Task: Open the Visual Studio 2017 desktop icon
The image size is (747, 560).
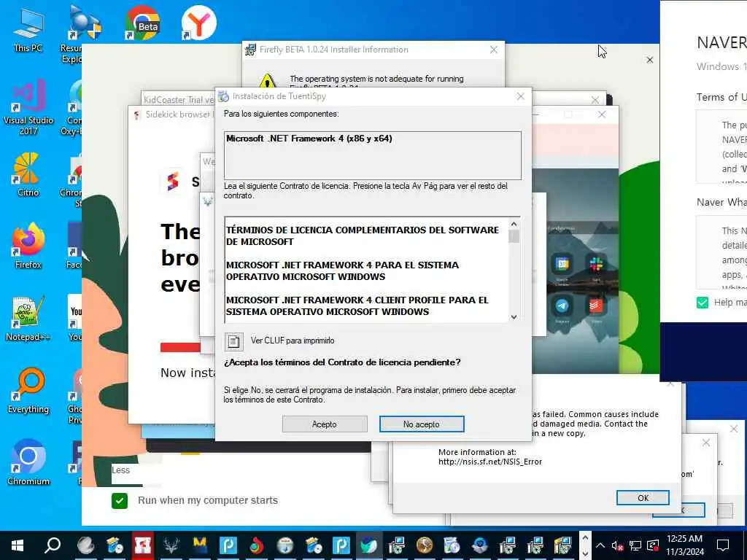Action: point(28,107)
